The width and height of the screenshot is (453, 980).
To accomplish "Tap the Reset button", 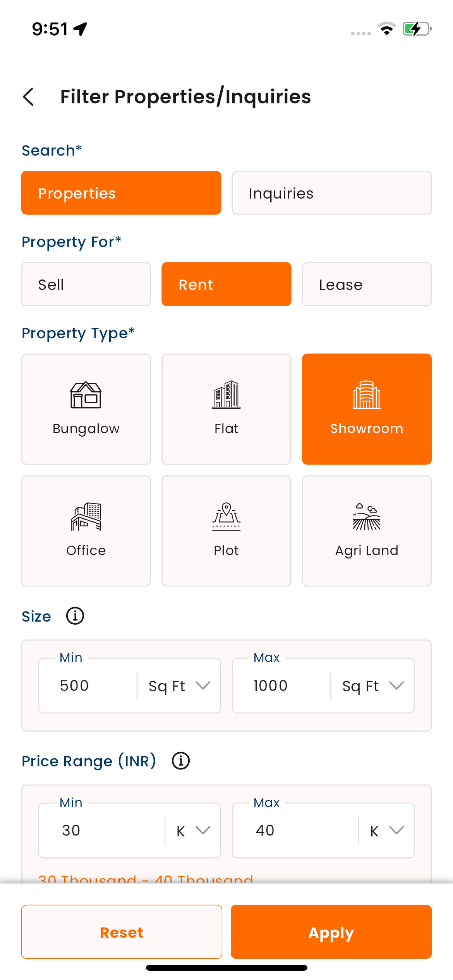I will point(122,932).
